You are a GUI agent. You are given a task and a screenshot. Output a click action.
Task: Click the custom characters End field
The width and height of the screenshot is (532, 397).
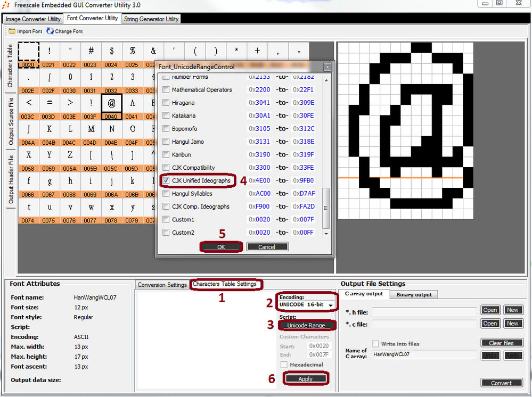[x=319, y=354]
